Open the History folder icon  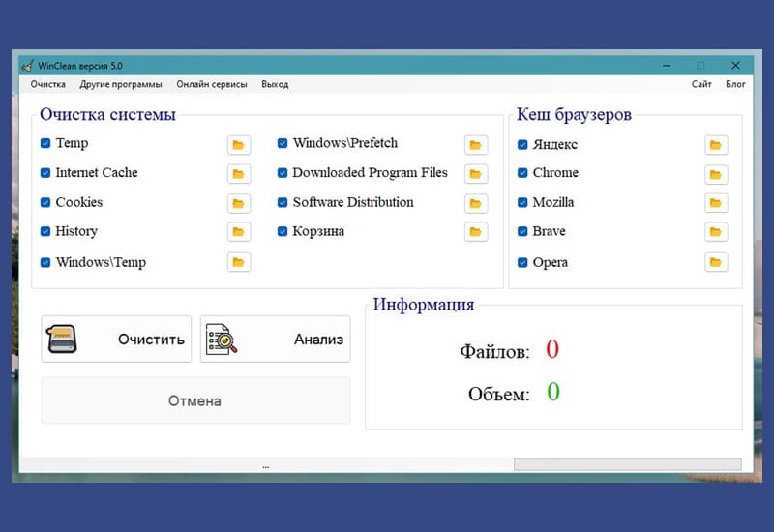(x=239, y=232)
